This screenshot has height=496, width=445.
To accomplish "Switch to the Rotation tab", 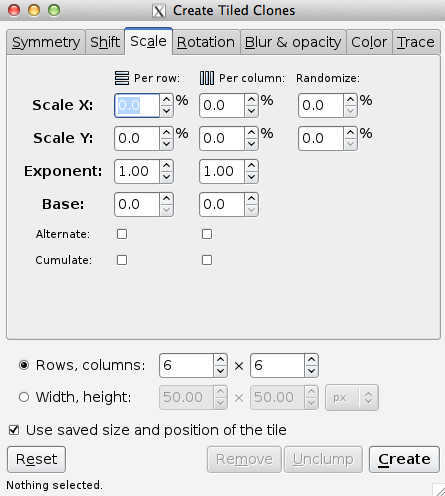I will [206, 42].
